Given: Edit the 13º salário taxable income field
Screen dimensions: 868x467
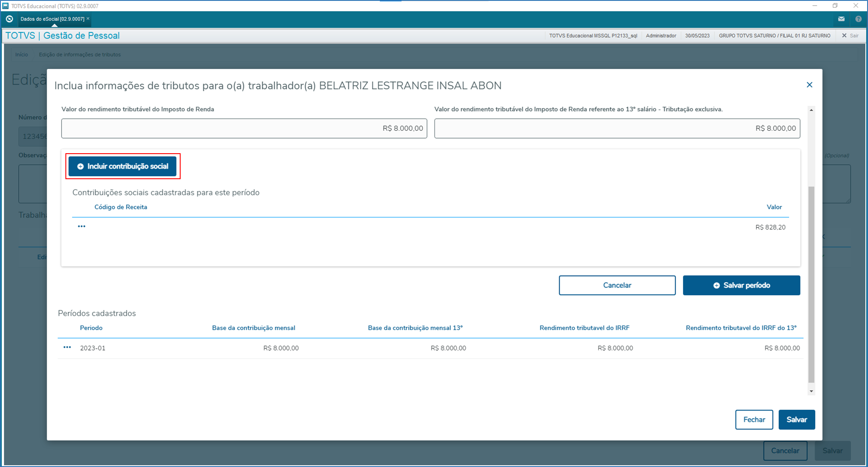Looking at the screenshot, I should click(x=617, y=129).
